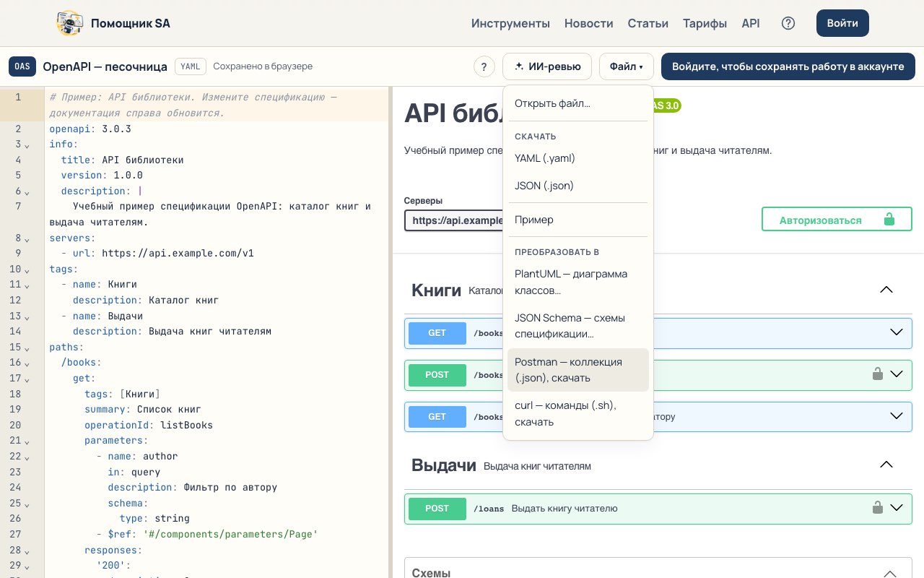This screenshot has width=924, height=578.
Task: Go to the Новости page
Action: click(x=589, y=23)
